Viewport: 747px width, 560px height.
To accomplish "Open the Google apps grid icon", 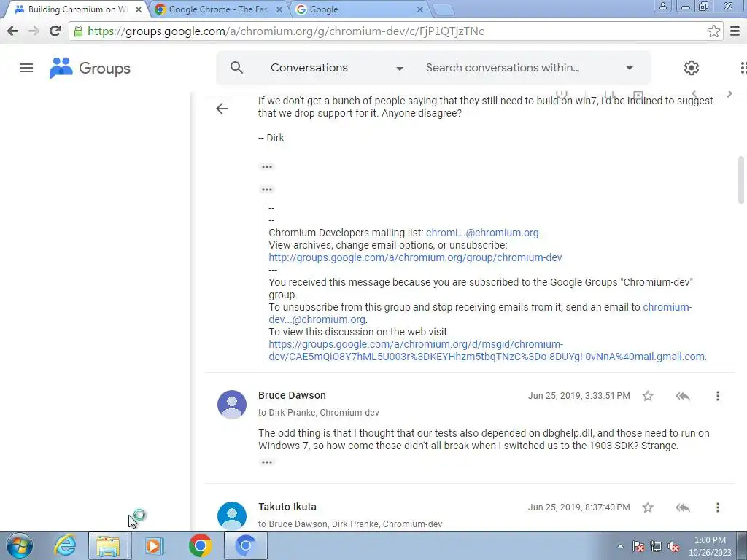I will [743, 68].
